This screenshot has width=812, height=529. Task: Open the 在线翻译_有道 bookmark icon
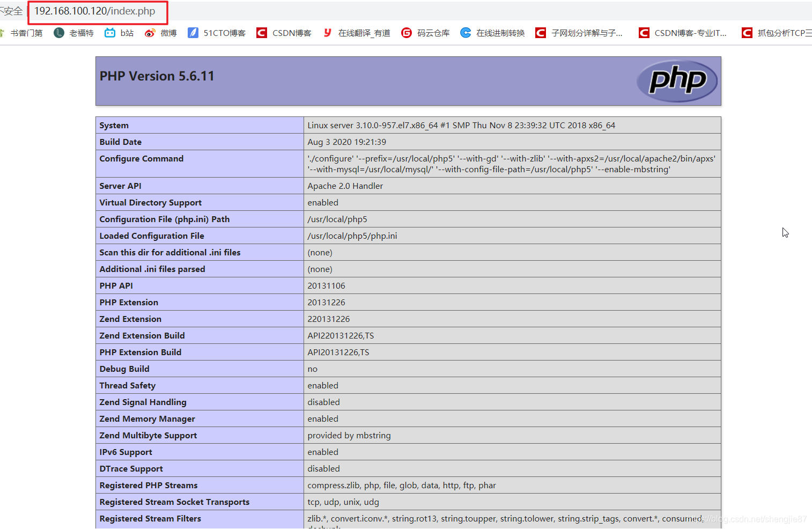(327, 33)
